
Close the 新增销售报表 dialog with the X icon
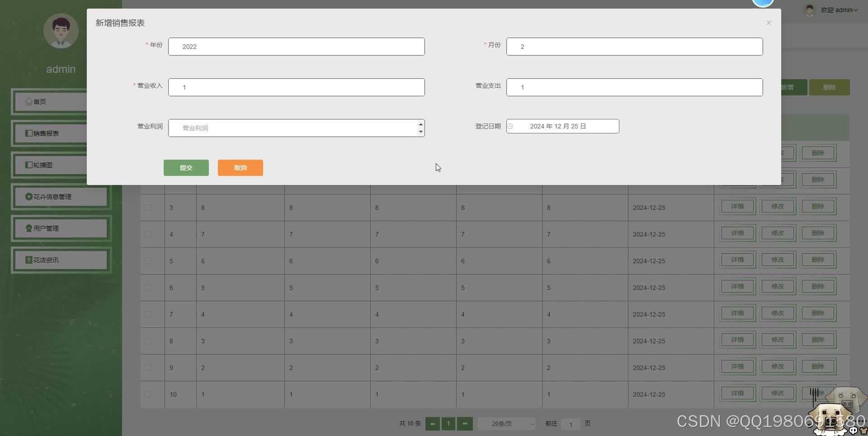click(x=769, y=23)
